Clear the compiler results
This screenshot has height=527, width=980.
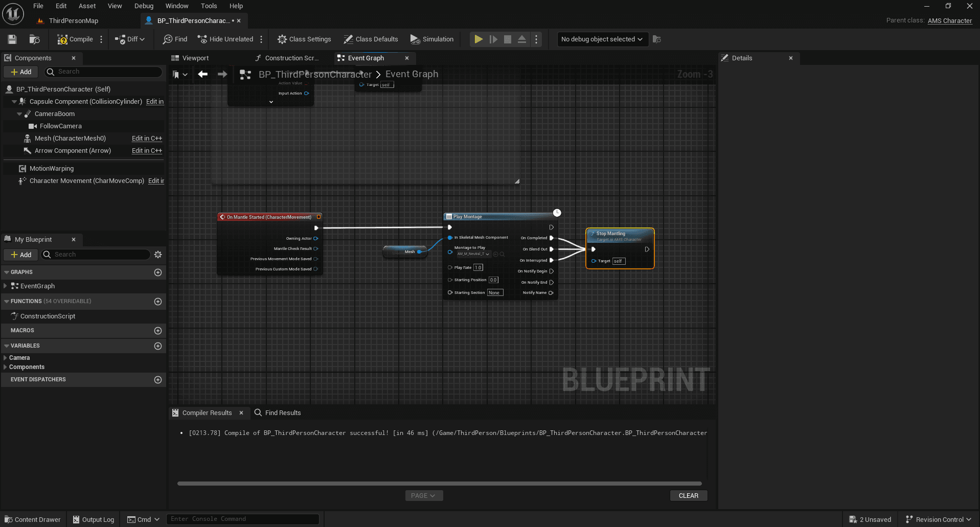click(x=689, y=496)
